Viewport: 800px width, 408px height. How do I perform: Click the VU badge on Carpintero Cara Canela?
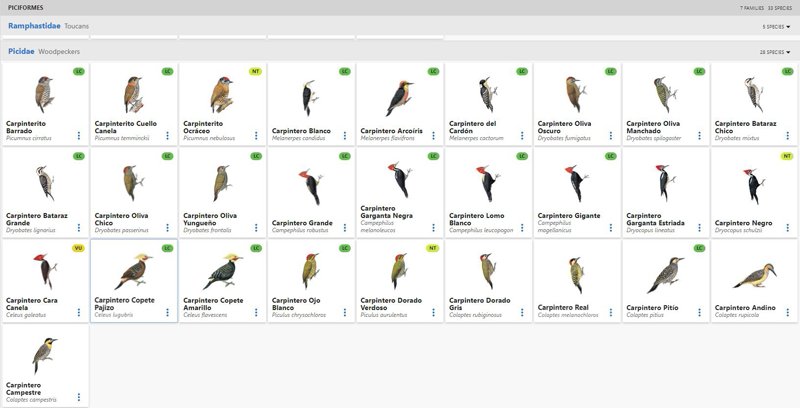click(79, 248)
